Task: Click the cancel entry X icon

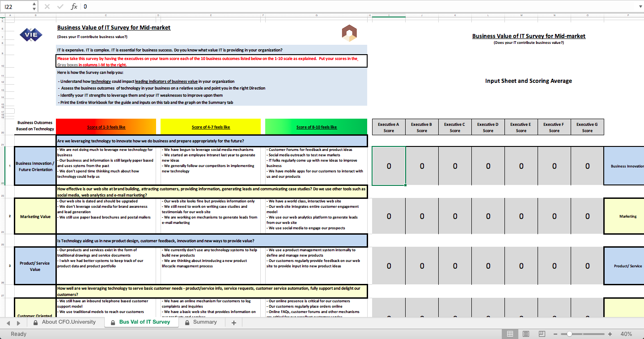Action: click(47, 7)
